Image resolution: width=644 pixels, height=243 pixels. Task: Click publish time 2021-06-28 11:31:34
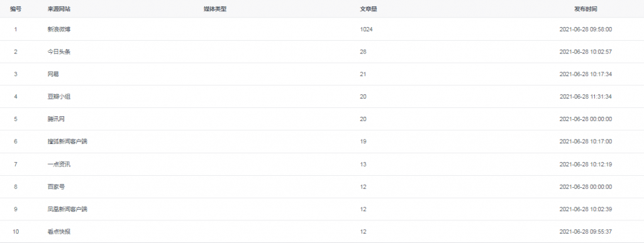click(x=586, y=97)
